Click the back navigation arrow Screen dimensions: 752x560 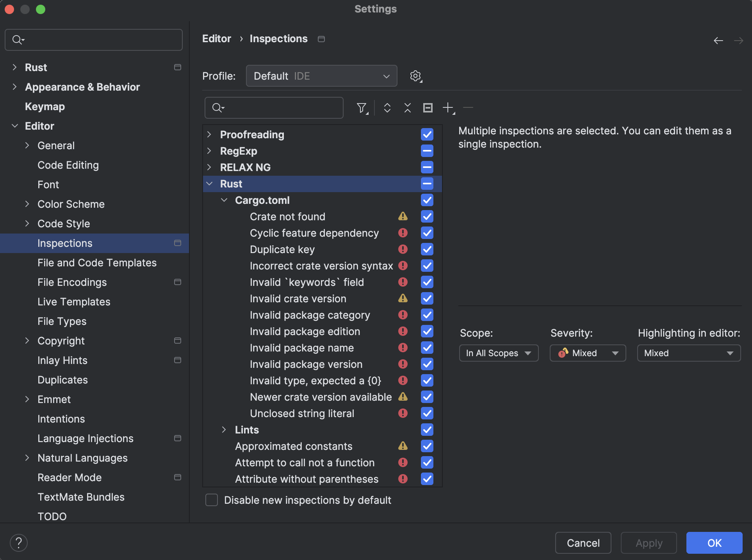point(718,41)
